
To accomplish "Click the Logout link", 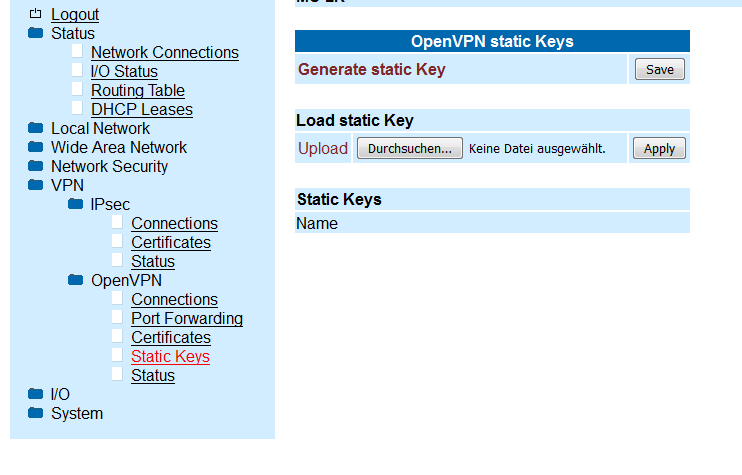I will point(75,15).
